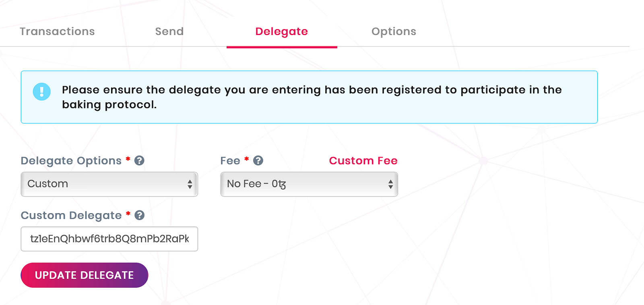Select the Delegate tab
644x305 pixels.
coord(281,31)
